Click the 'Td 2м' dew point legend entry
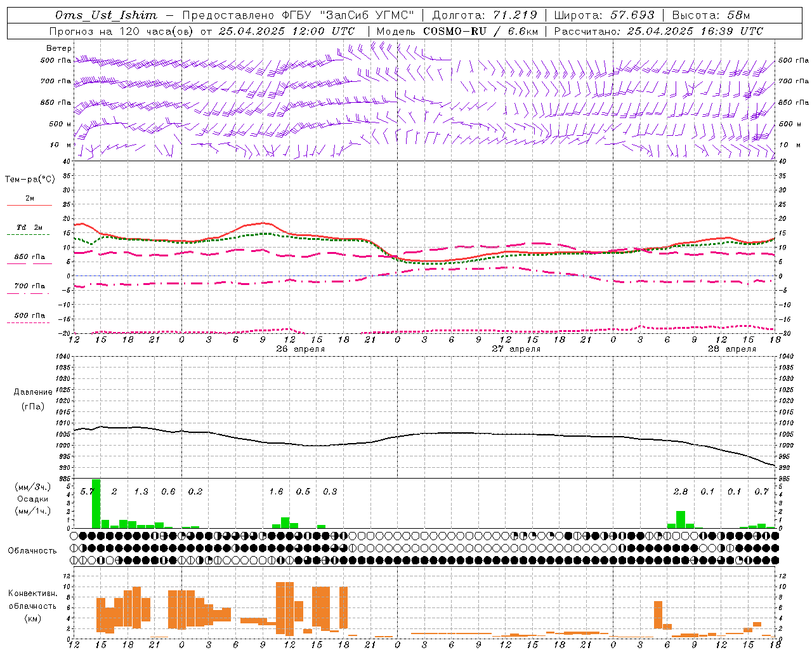812x650 pixels. coord(30,227)
